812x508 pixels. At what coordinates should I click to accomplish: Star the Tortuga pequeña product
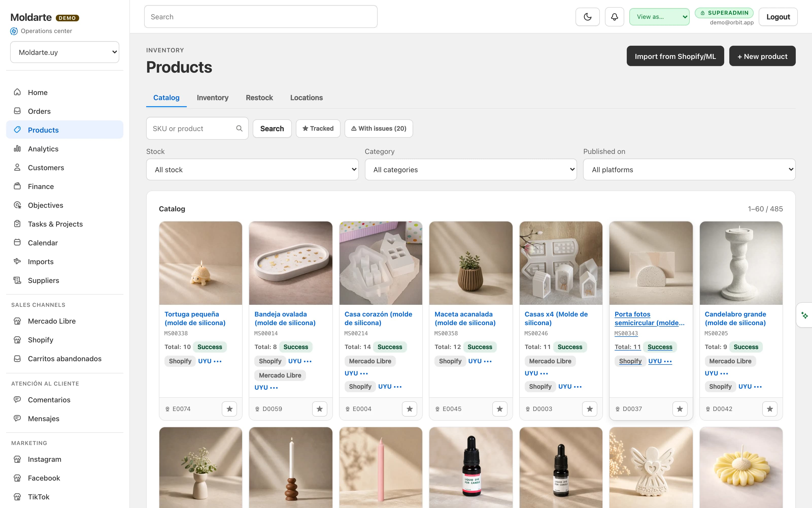229,409
